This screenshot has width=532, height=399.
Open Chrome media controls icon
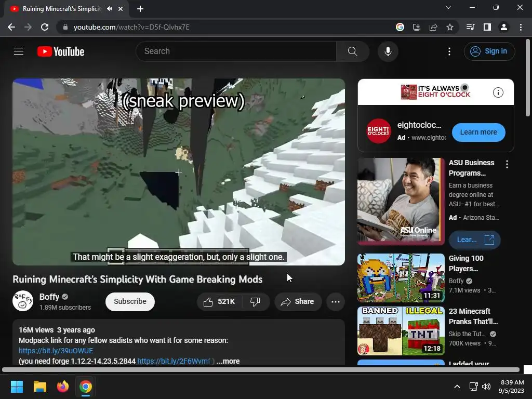click(470, 27)
